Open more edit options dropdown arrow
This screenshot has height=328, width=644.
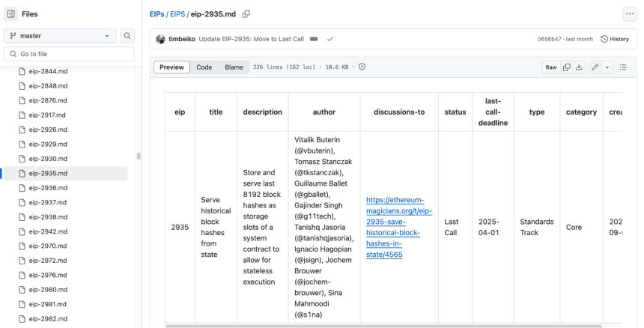pyautogui.click(x=607, y=67)
